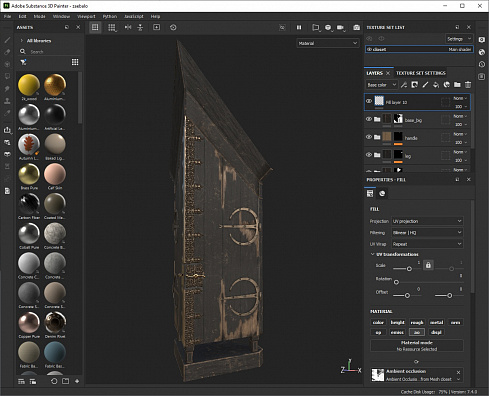Open the Help menu
489x396 pixels.
click(x=155, y=16)
